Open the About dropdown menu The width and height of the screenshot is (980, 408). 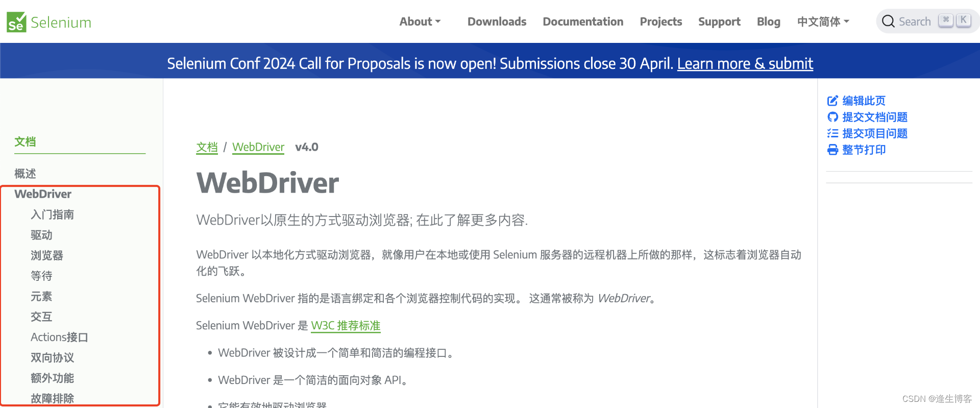click(x=420, y=21)
